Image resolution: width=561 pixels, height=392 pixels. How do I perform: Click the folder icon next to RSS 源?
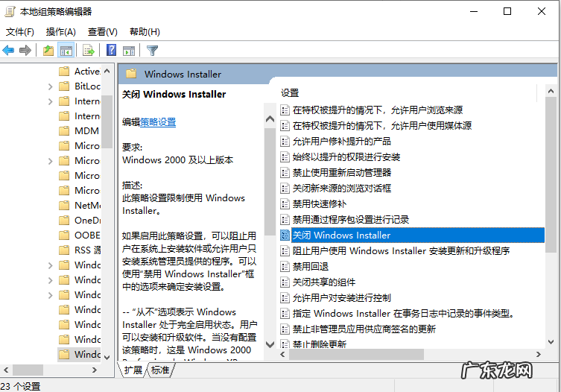(x=64, y=250)
